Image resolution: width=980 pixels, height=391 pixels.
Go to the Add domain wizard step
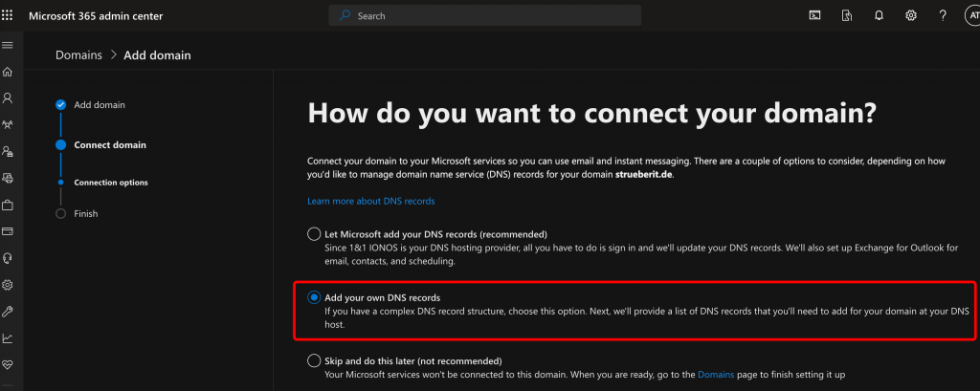point(99,105)
